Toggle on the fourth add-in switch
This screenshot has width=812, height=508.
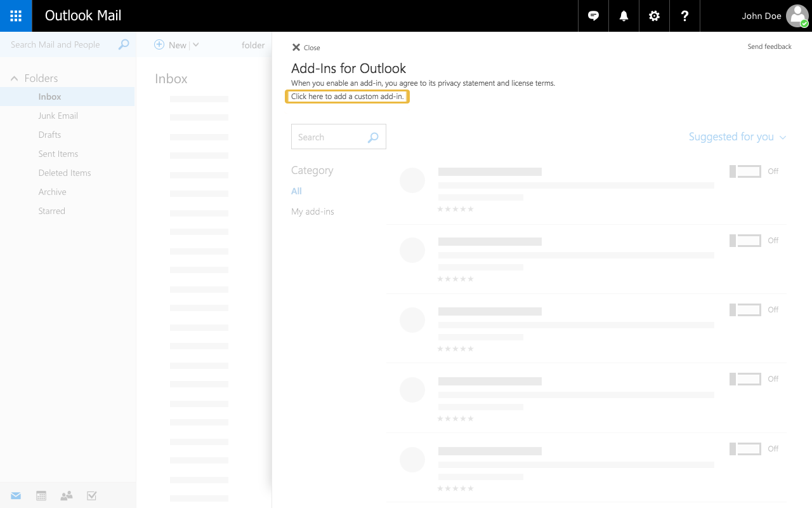[745, 379]
